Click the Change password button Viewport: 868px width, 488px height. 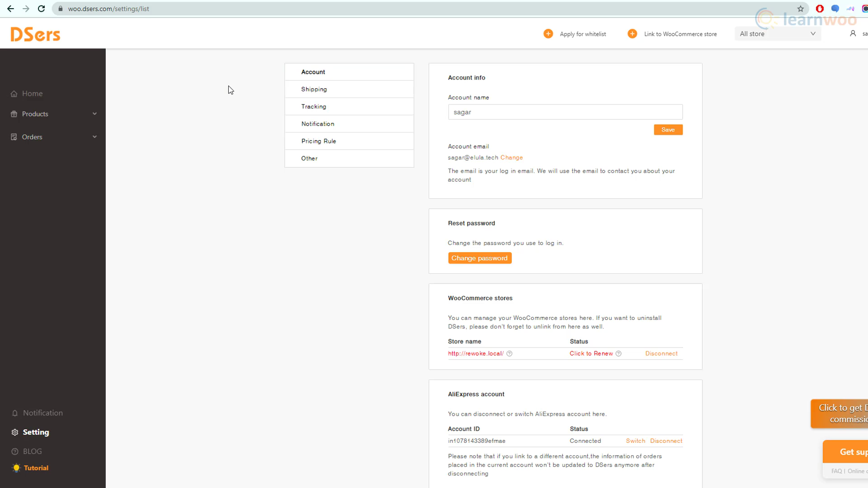(480, 258)
